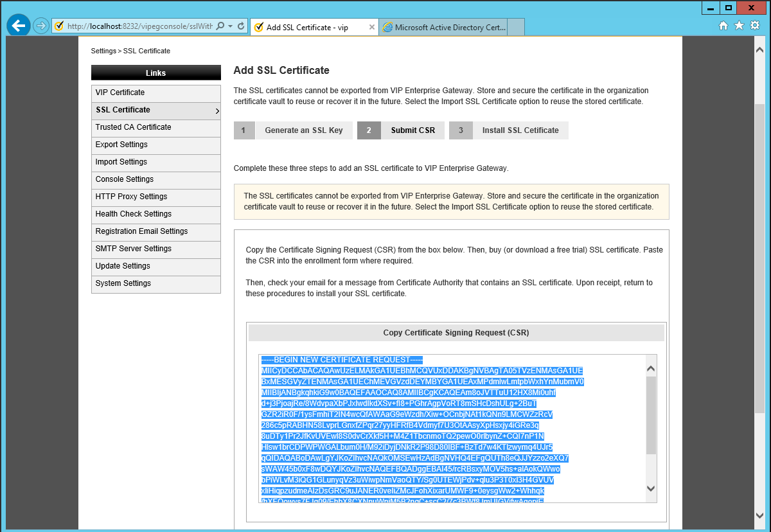Select step 3 Install SSL Certificate
This screenshot has width=771, height=532.
coord(520,130)
